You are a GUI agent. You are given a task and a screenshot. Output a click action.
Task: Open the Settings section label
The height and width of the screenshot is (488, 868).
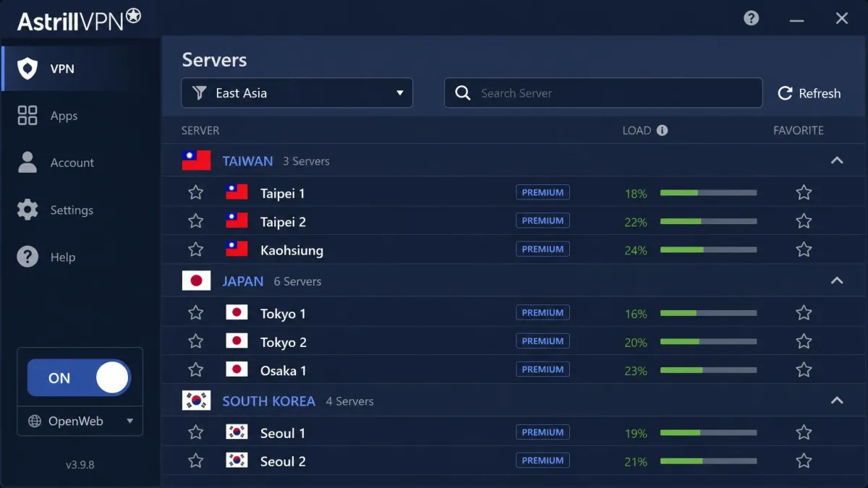[x=72, y=210]
